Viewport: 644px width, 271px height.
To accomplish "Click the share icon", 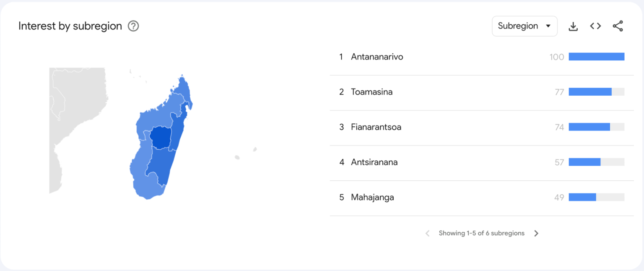I will click(618, 26).
